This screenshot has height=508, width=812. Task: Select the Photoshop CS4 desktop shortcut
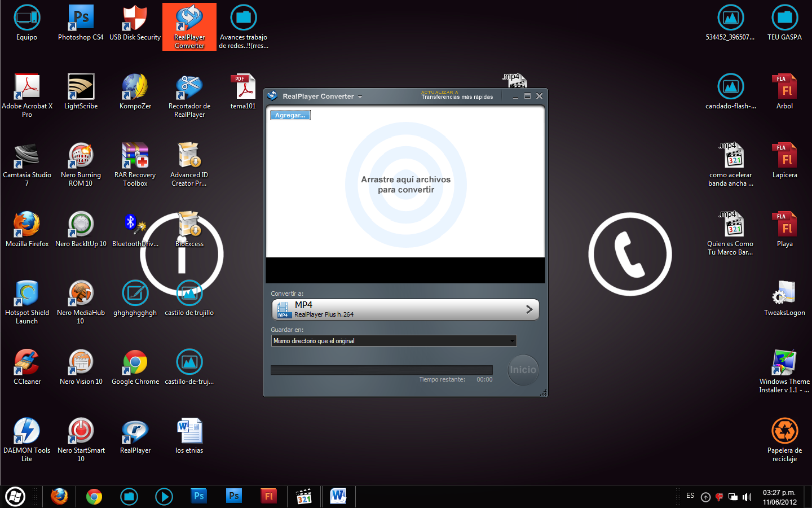click(81, 24)
